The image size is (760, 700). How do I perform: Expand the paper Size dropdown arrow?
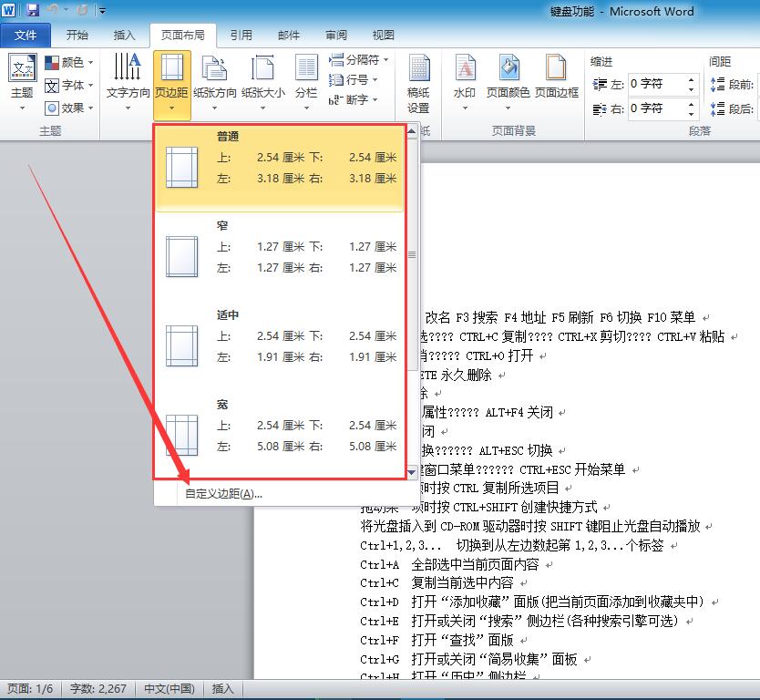pyautogui.click(x=262, y=108)
